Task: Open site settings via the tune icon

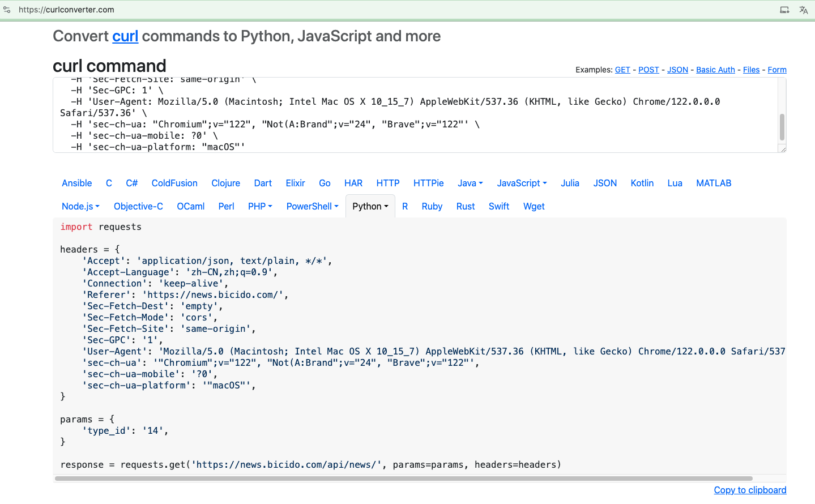Action: click(6, 9)
